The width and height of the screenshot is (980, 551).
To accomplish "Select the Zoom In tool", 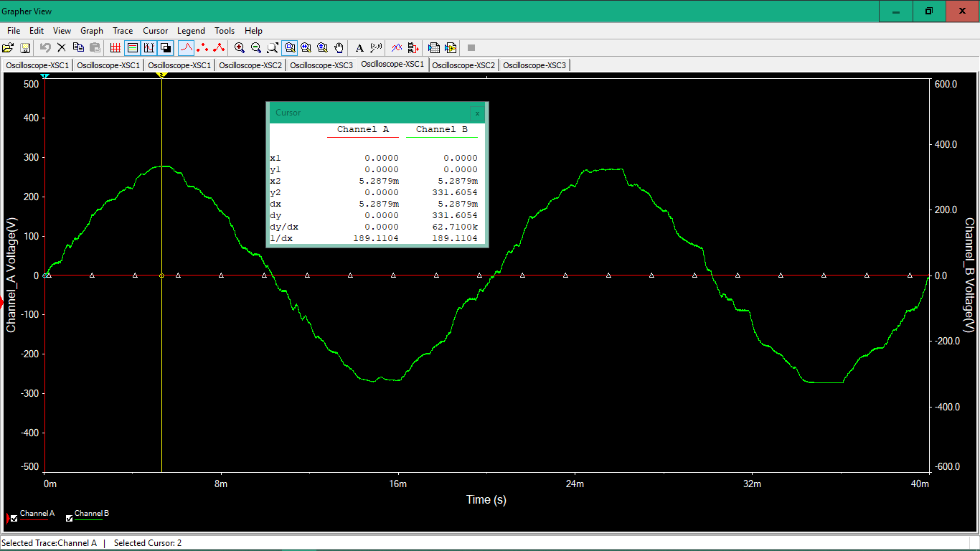I will click(x=240, y=47).
